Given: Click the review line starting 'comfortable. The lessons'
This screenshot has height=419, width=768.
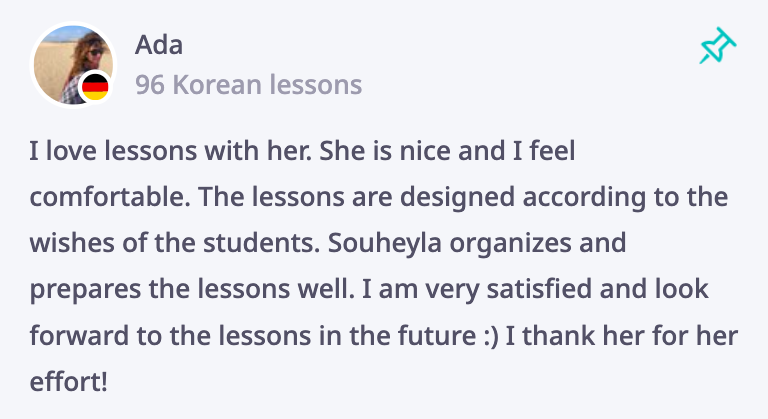Looking at the screenshot, I should pos(379,197).
